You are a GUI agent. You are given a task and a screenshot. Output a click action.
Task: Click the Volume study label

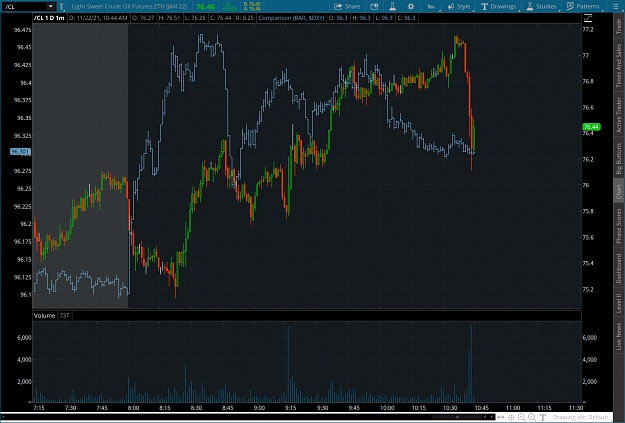click(44, 316)
